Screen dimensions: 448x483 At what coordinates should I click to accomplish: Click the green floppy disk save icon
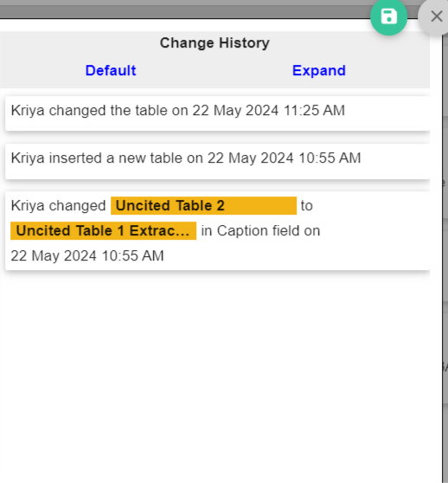[388, 16]
